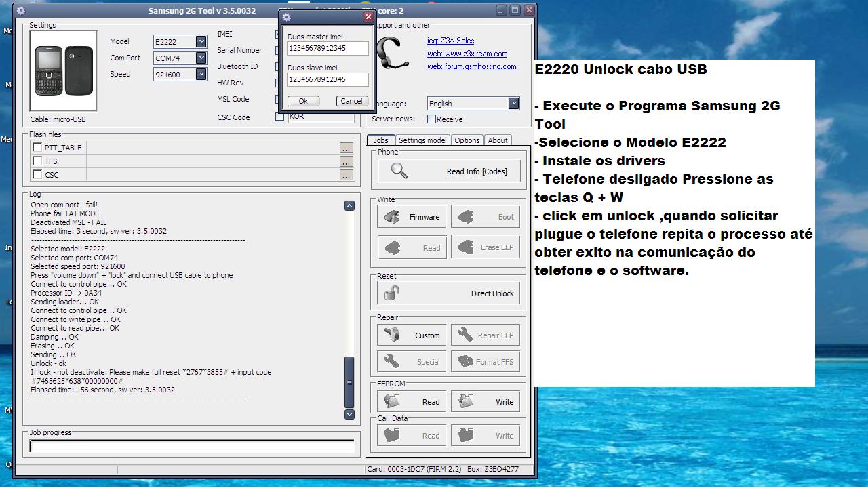Click the Special wrench icon
The height and width of the screenshot is (488, 868).
click(x=392, y=361)
